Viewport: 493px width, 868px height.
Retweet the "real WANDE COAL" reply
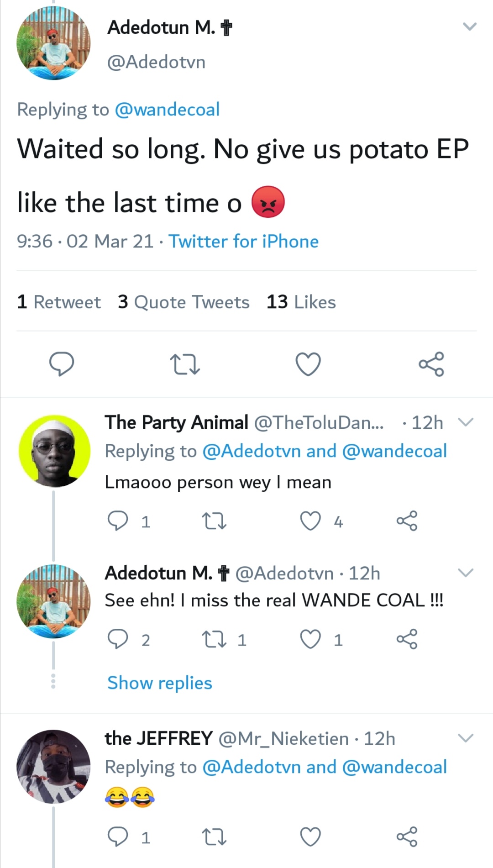214,639
